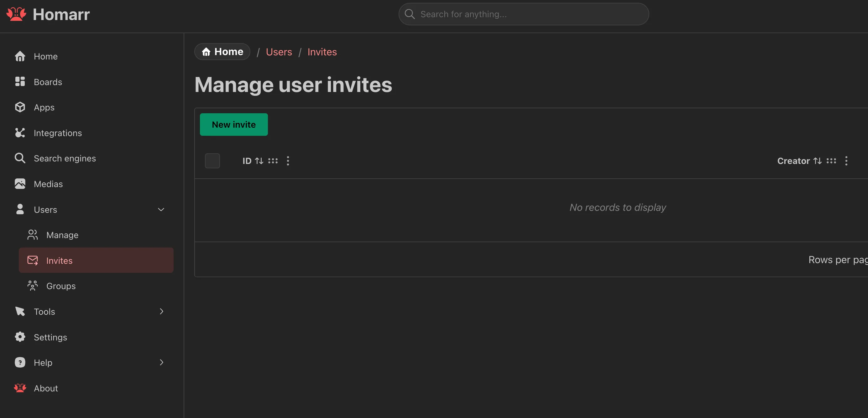The width and height of the screenshot is (868, 418).
Task: Open the Creator column three-dot menu
Action: (846, 161)
